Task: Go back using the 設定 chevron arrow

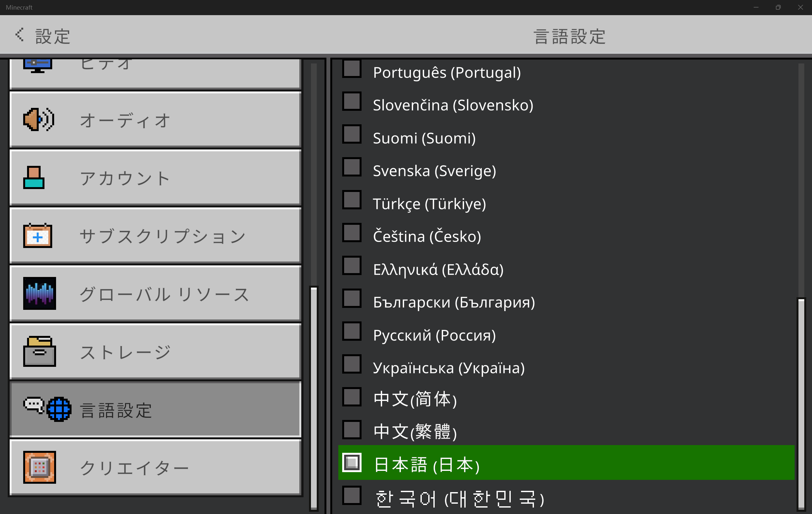Action: tap(20, 35)
